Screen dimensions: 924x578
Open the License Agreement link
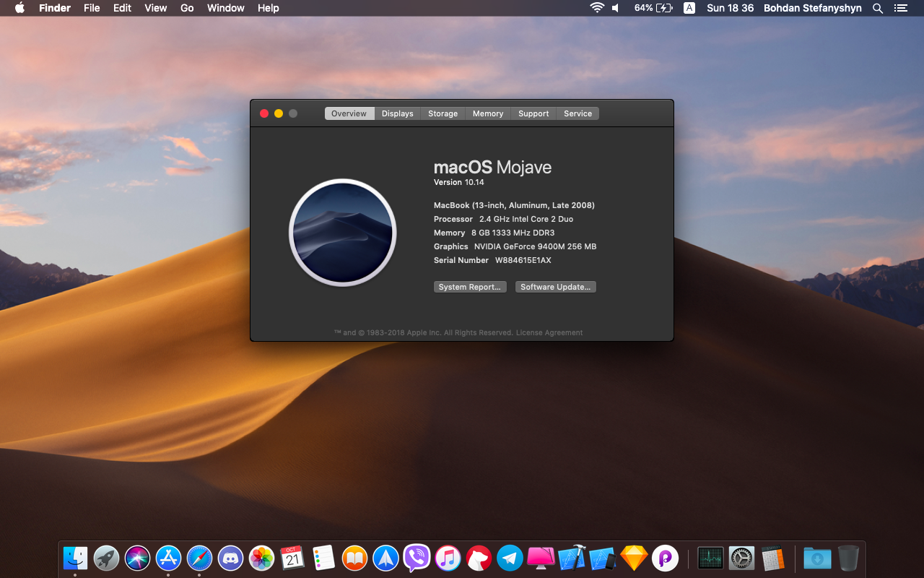549,333
